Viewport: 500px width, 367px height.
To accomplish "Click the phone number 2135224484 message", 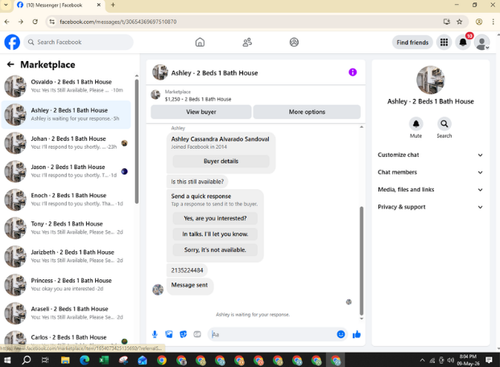I will [187, 270].
